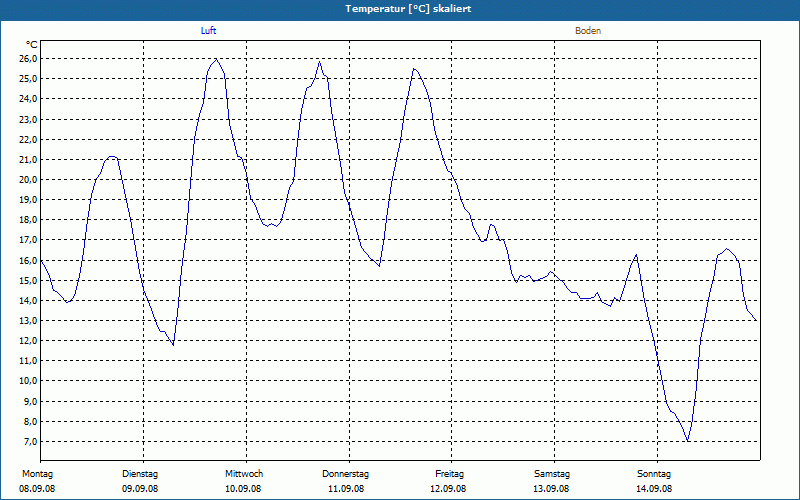Click the 19,0 axis value
Viewport: 800px width, 500px height.
tap(29, 199)
